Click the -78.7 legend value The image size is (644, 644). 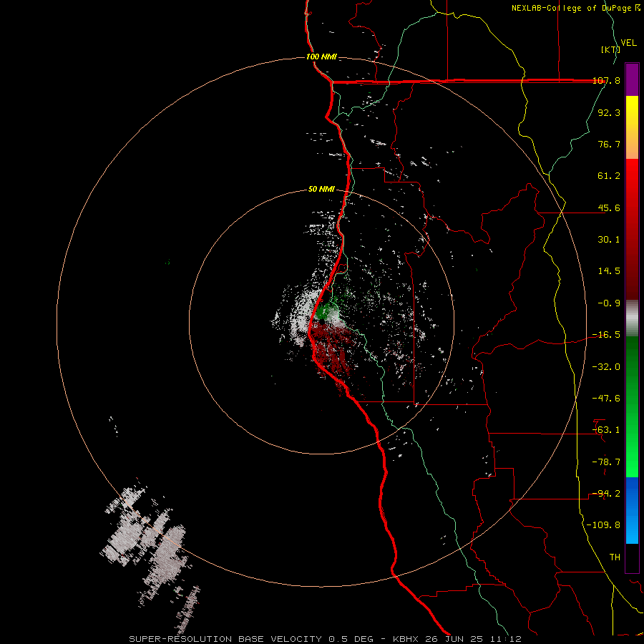[606, 462]
